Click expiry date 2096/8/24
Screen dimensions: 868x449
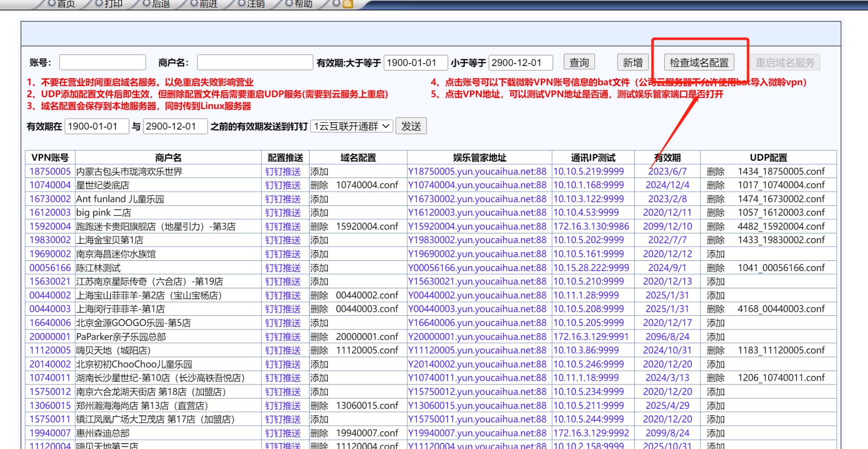[x=667, y=337]
